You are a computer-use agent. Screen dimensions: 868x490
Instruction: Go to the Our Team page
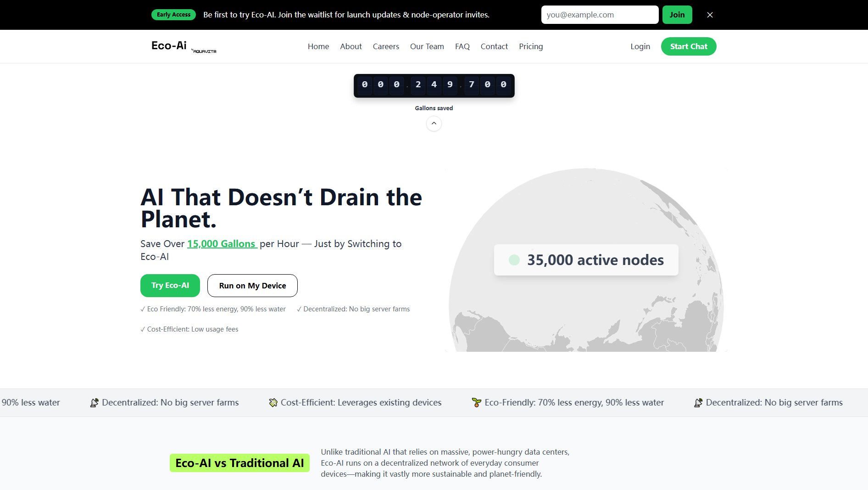click(x=427, y=46)
